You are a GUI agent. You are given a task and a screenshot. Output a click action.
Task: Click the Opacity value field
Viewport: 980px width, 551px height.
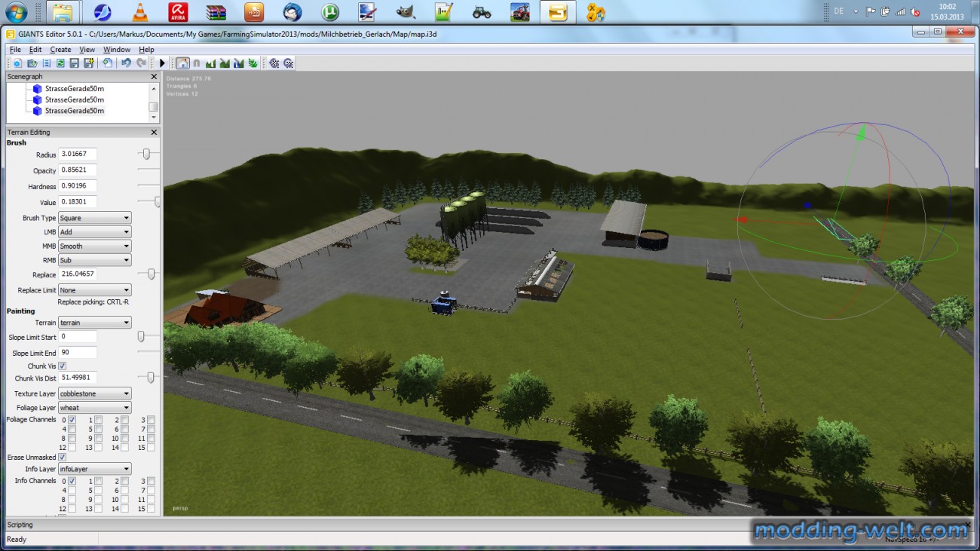click(x=78, y=170)
